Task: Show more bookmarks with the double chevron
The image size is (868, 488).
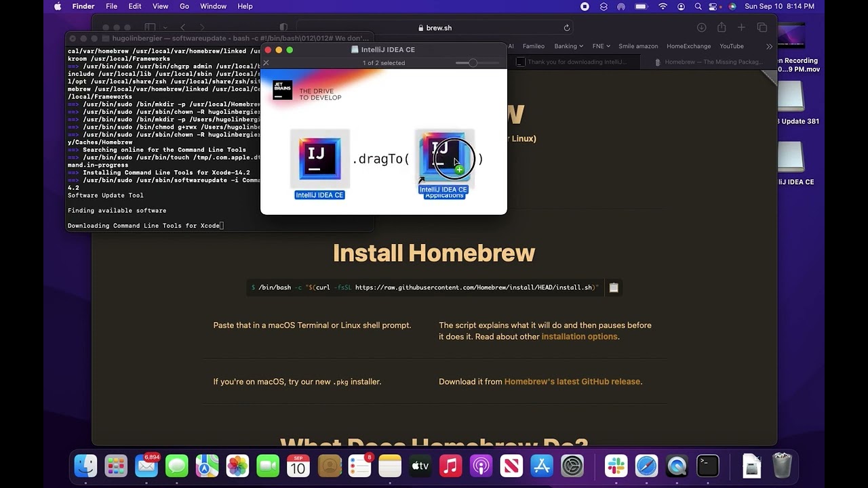Action: coord(769,46)
